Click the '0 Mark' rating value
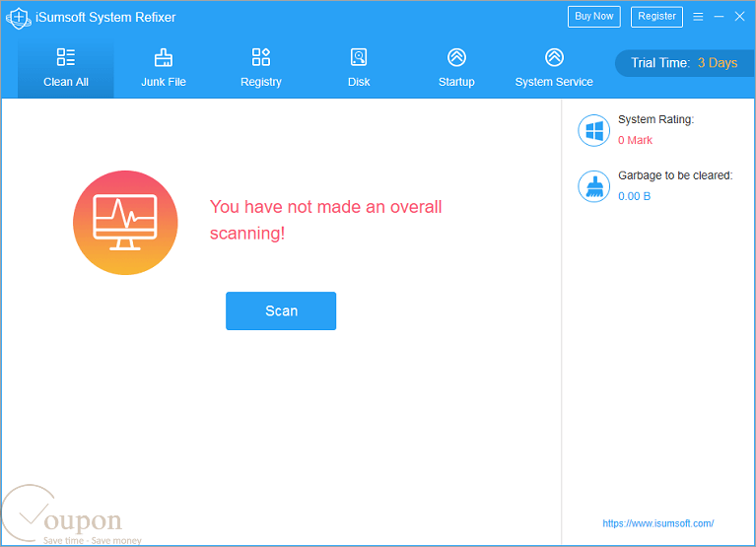Image resolution: width=756 pixels, height=547 pixels. (x=635, y=140)
